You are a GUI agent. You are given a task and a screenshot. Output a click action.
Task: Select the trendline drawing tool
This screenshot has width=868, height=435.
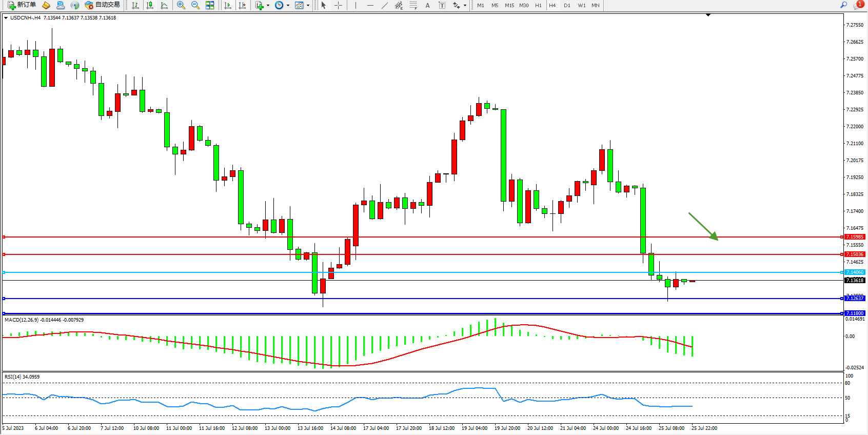tap(384, 5)
